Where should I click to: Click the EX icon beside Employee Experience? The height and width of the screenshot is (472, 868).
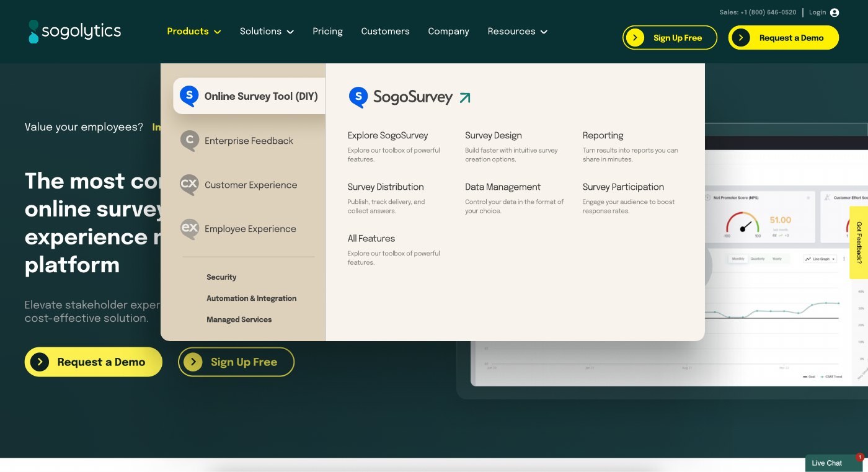(x=189, y=229)
